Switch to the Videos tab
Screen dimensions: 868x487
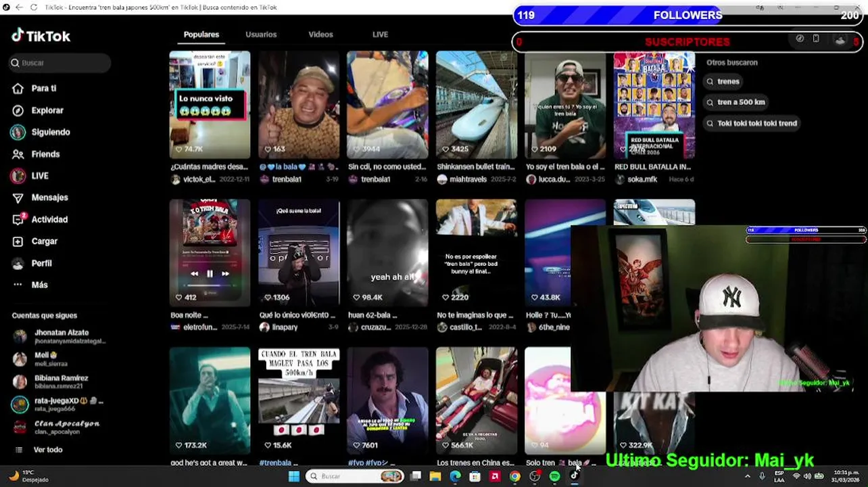click(x=320, y=34)
